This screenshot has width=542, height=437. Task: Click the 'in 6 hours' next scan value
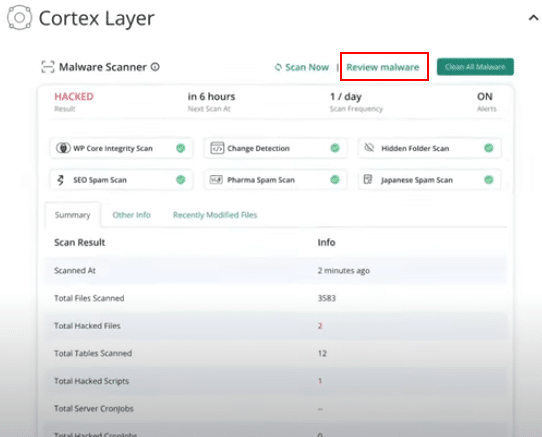tap(211, 96)
